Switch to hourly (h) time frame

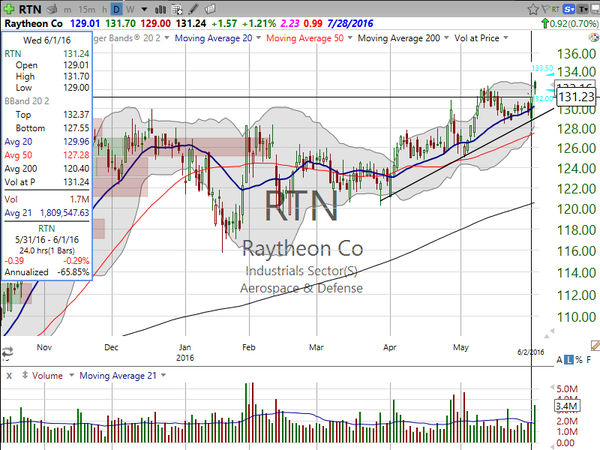click(104, 10)
